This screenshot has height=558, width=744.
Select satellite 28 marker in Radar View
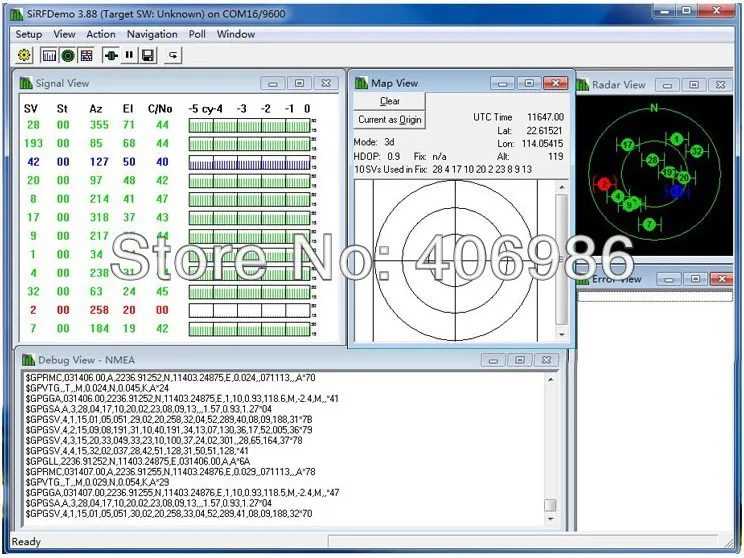[x=652, y=160]
